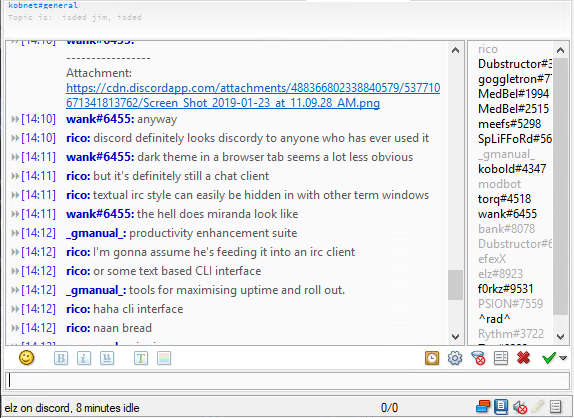Screen dimensions: 574x418
Task: Click arrow icon beside 'haha cli interface' message
Action: click(15, 309)
